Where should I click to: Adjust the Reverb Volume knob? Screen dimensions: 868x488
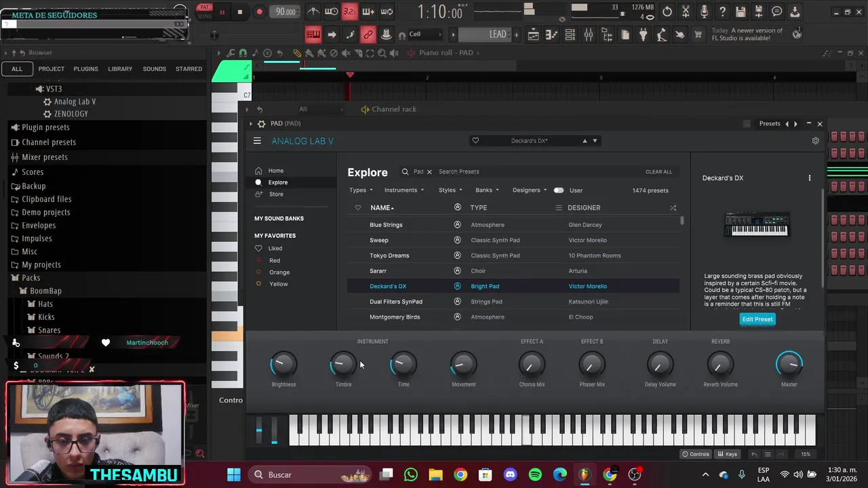(x=720, y=365)
